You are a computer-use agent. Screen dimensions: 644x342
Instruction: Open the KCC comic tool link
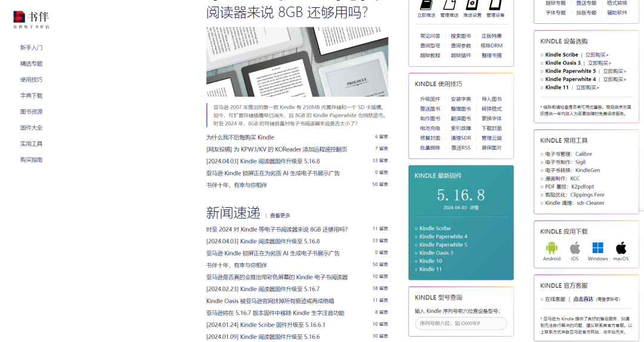[575, 178]
